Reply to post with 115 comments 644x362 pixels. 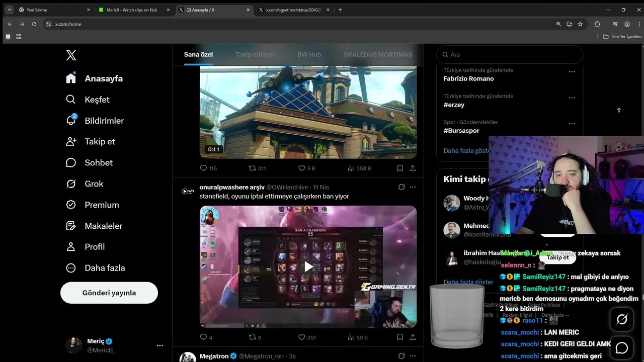(208, 168)
